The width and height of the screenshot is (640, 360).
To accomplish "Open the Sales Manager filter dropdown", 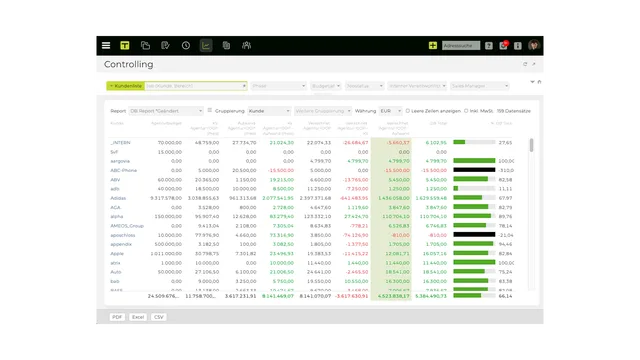I will tap(480, 86).
